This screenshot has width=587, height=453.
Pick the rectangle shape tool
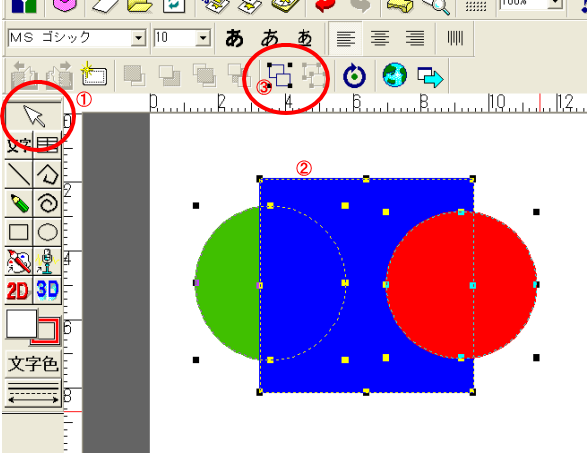click(x=19, y=232)
